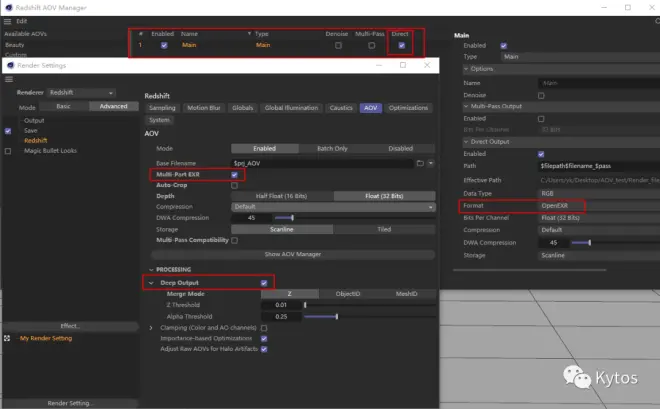Click the Cinema 4D logo in Render Settings title
The image size is (660, 409).
[11, 65]
